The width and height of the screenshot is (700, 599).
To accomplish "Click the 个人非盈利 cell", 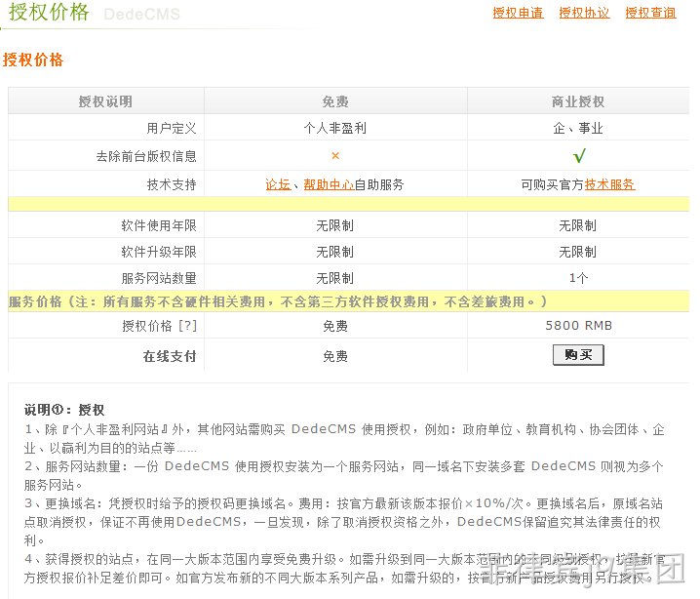I will (x=335, y=128).
